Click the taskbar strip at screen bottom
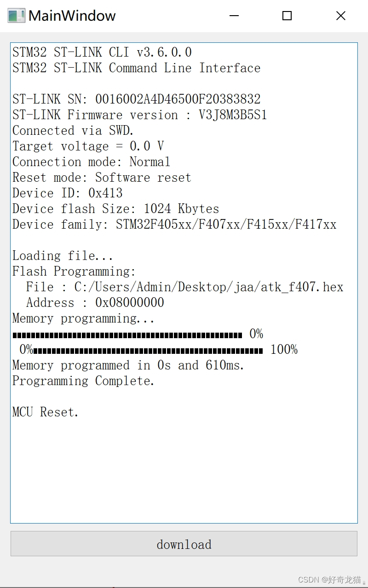Viewport: 368px width, 588px height. 184,586
